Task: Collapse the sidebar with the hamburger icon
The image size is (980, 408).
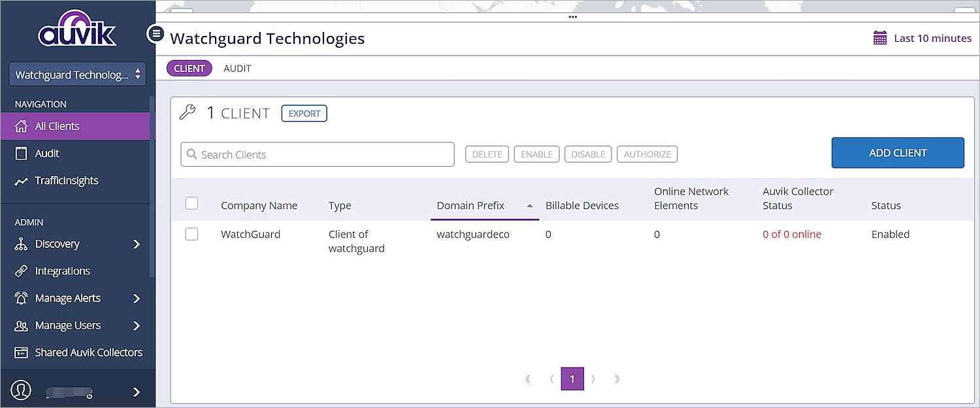Action: tap(155, 33)
